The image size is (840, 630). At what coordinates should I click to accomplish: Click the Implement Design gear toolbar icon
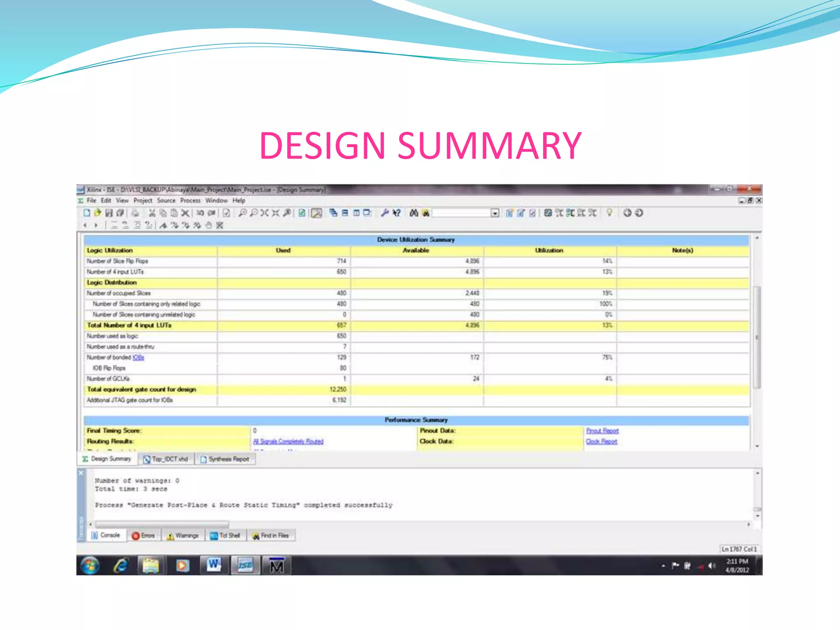[548, 212]
